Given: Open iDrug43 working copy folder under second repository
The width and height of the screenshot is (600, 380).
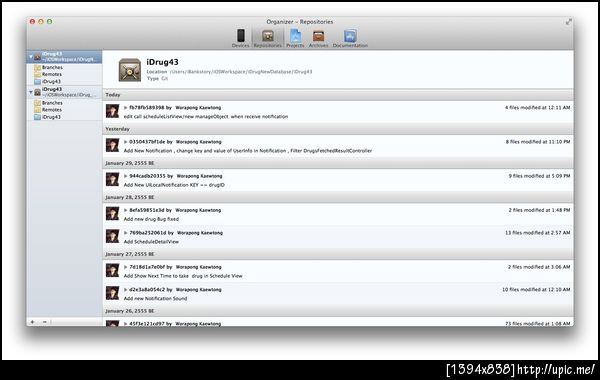Looking at the screenshot, I should (x=47, y=117).
